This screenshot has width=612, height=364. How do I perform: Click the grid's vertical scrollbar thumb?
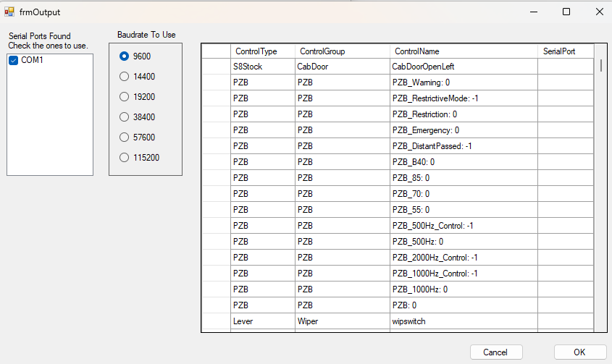601,65
